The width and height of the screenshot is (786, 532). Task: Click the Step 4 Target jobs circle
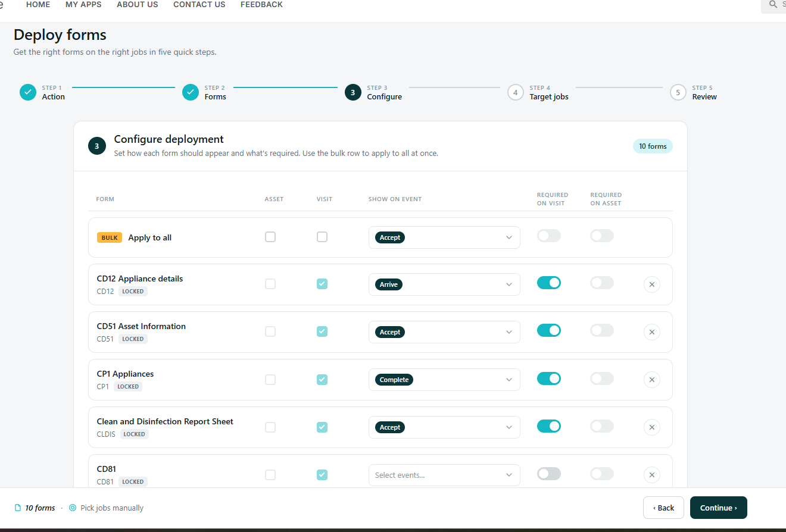tap(516, 92)
